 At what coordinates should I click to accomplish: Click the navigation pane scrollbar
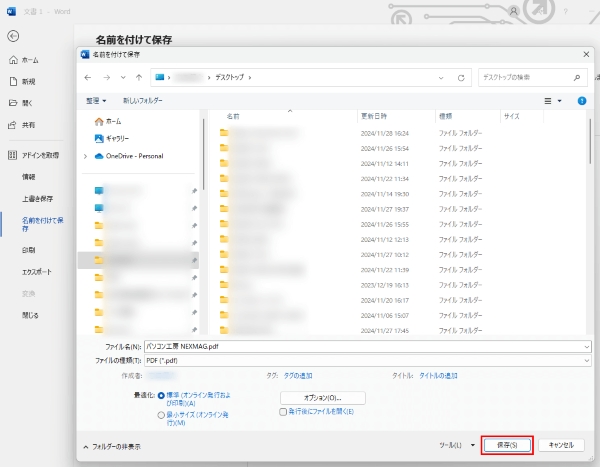pos(204,154)
